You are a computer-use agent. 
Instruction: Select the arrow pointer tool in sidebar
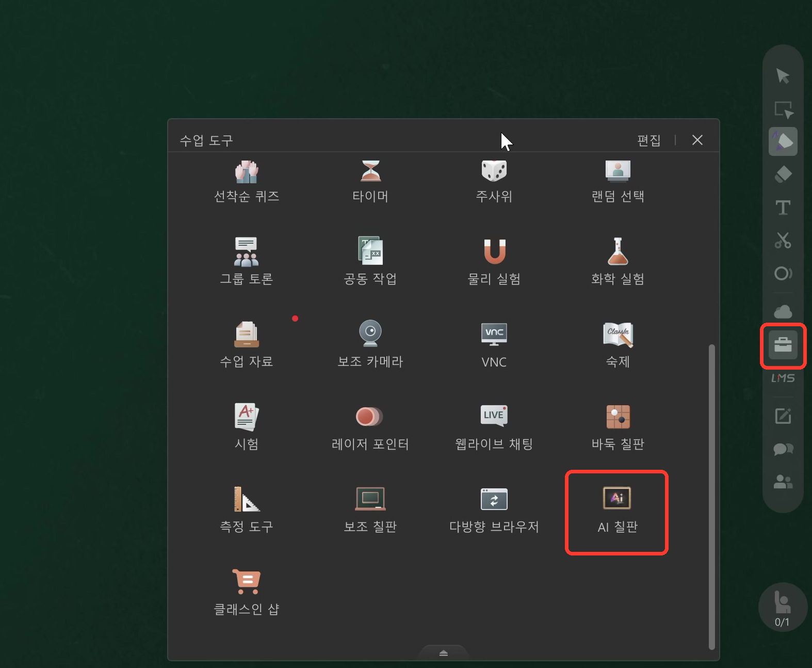point(783,76)
